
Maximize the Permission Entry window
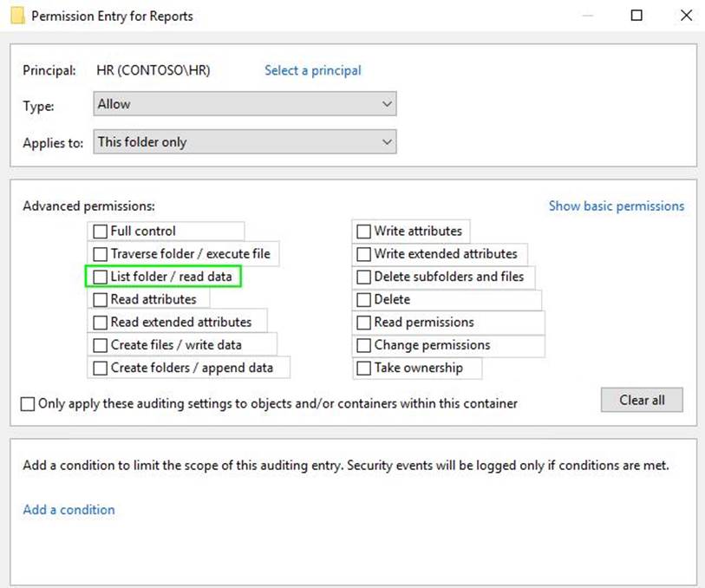[636, 16]
